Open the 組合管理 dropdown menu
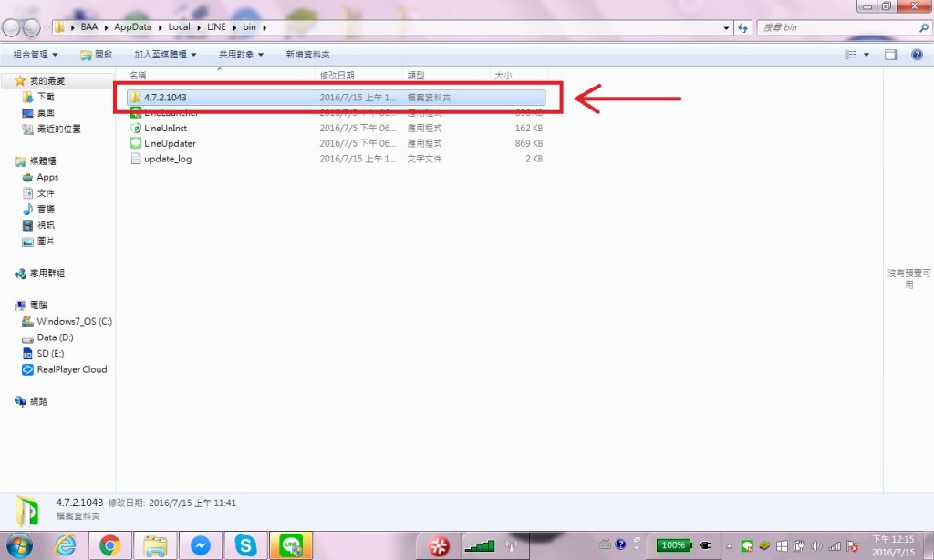Screen dimensions: 934x560 tap(36, 54)
